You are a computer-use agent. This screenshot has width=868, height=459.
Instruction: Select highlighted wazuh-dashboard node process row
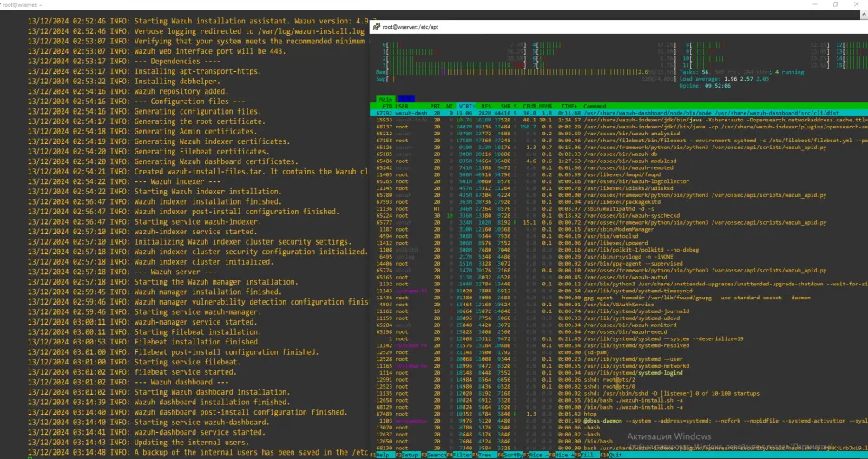tap(619, 113)
